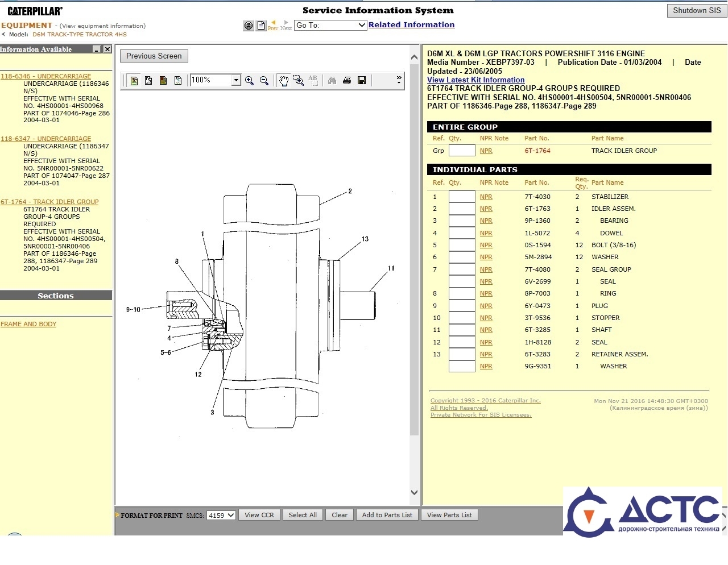Click the INDIVIDUAL PARTS header bar
The width and height of the screenshot is (728, 565).
pos(569,169)
